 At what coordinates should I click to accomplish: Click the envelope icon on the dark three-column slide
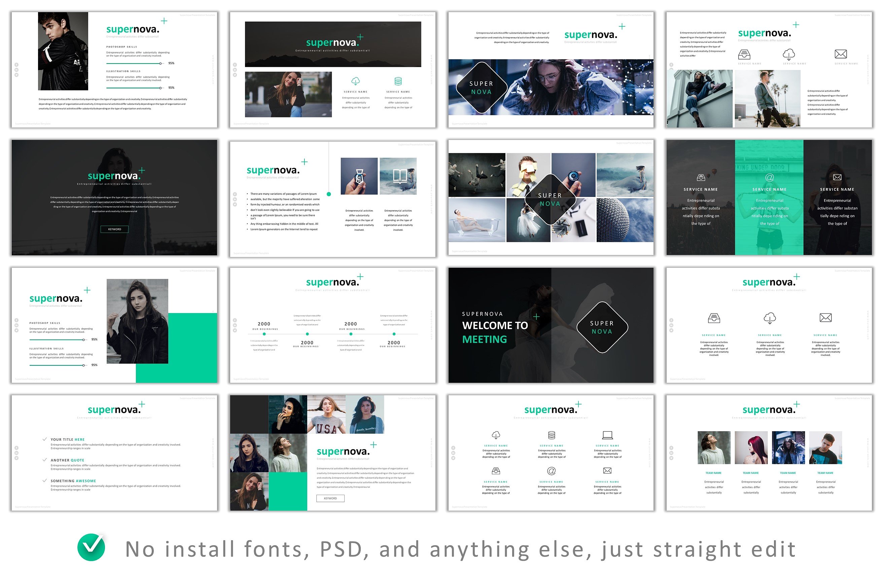point(837,177)
